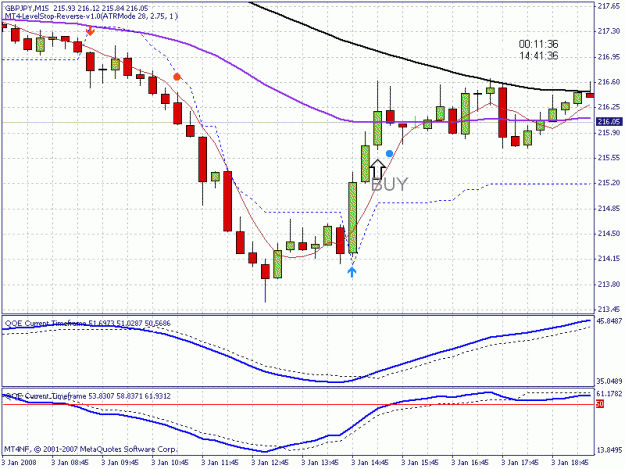Screen dimensions: 625x469
Task: Select the blue dot marker near BUY
Action: click(389, 153)
